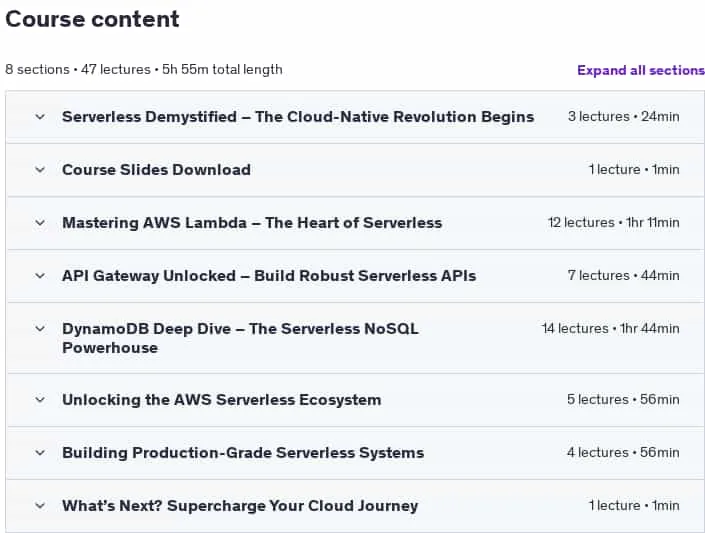Expand the Production-Grade Serverless Systems chevron

click(x=40, y=453)
